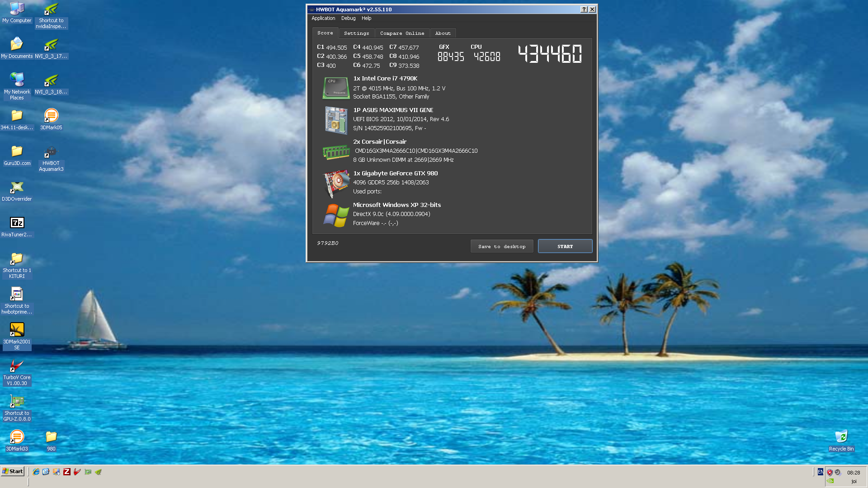The image size is (868, 488).
Task: Click the graphics card icon beside GeForce GTX 980
Action: pyautogui.click(x=336, y=183)
